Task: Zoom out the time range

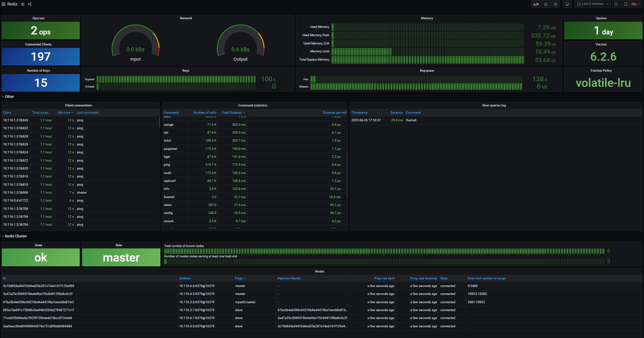Action: click(x=616, y=4)
